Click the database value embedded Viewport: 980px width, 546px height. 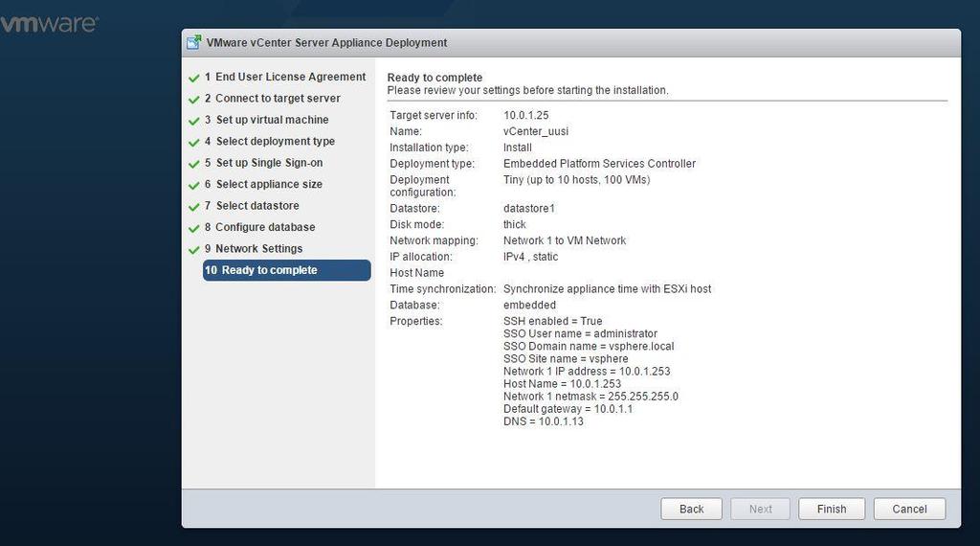[529, 306]
